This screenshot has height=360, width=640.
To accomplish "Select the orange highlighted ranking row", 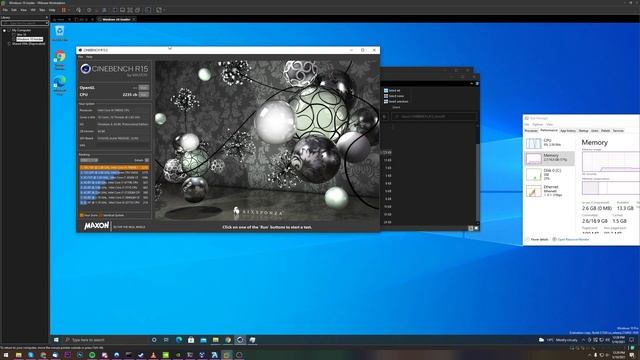I will coord(114,167).
